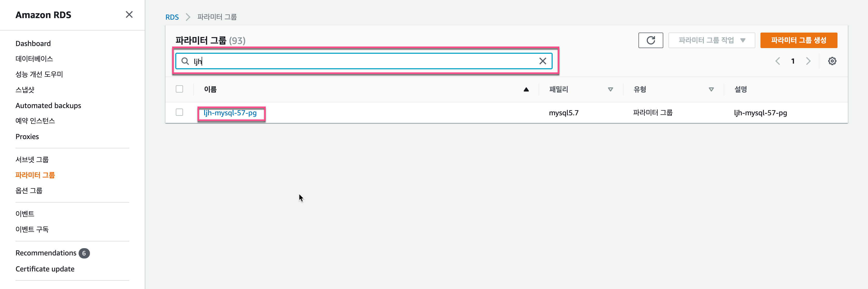Go to next page arrow
Viewport: 868px width, 289px height.
pos(808,61)
